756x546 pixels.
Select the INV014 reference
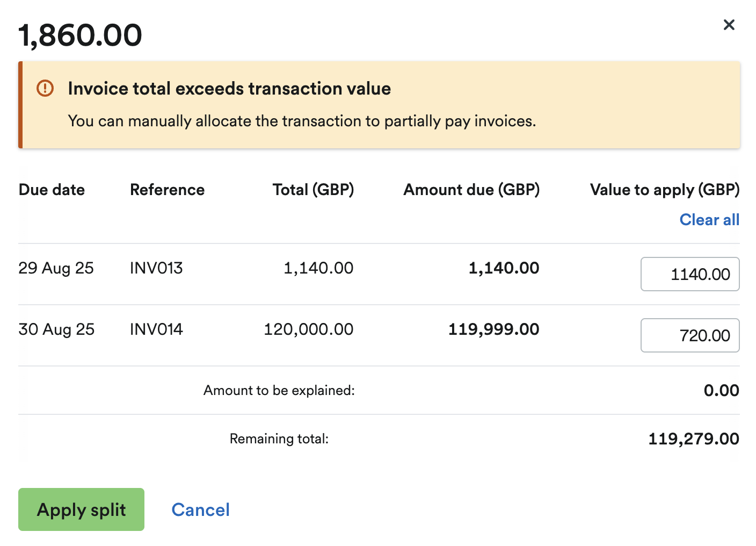click(156, 329)
